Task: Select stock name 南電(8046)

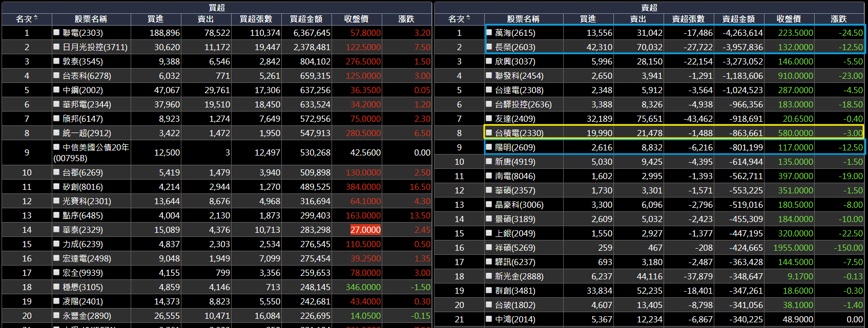Action: [515, 176]
